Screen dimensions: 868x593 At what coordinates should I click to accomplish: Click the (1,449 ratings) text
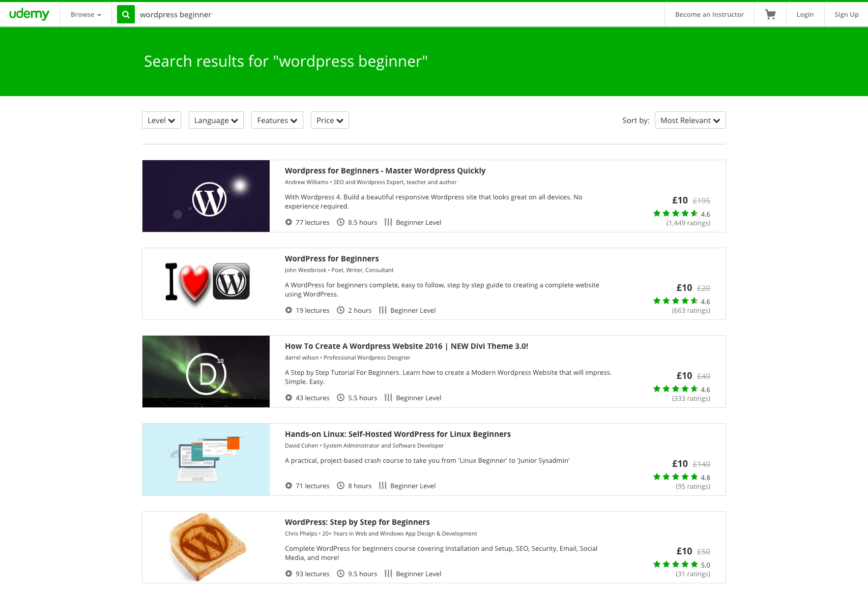(688, 223)
